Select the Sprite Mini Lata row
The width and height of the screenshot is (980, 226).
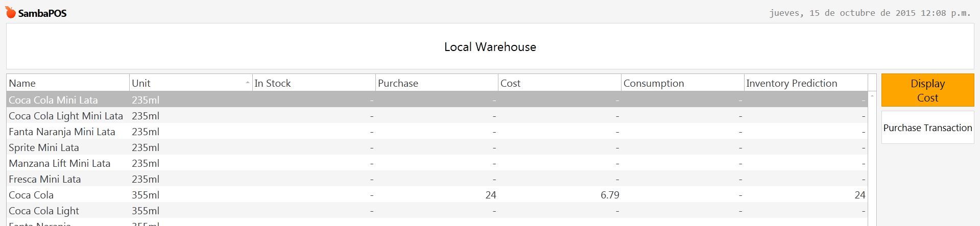click(437, 147)
